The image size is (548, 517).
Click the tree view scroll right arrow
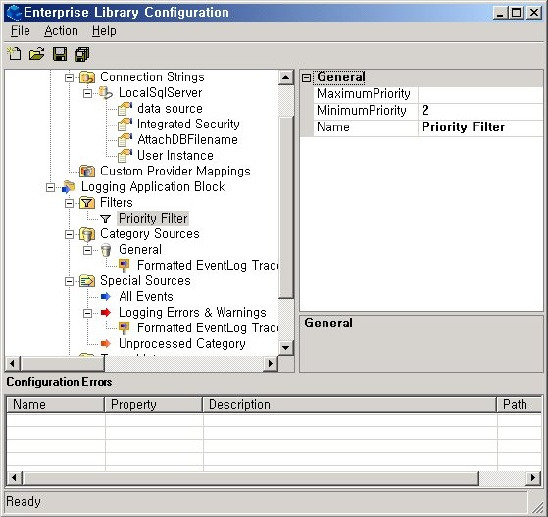pyautogui.click(x=271, y=364)
